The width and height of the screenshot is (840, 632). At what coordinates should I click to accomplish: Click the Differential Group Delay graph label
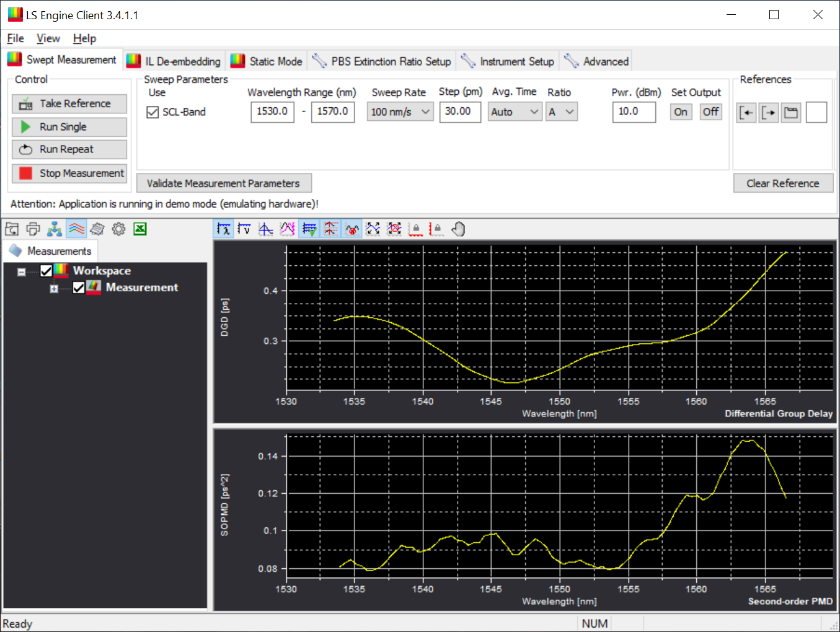click(779, 413)
